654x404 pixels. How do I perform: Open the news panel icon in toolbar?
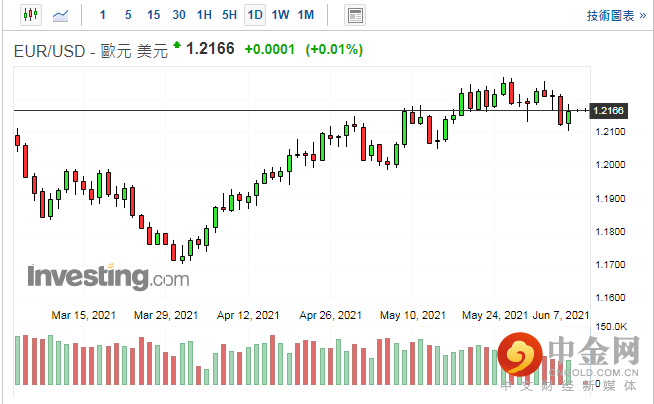point(354,15)
